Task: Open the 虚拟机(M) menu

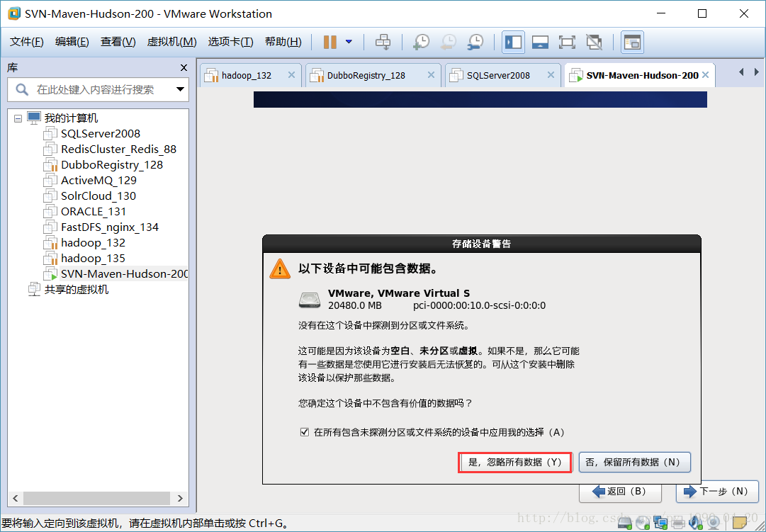Action: (171, 42)
